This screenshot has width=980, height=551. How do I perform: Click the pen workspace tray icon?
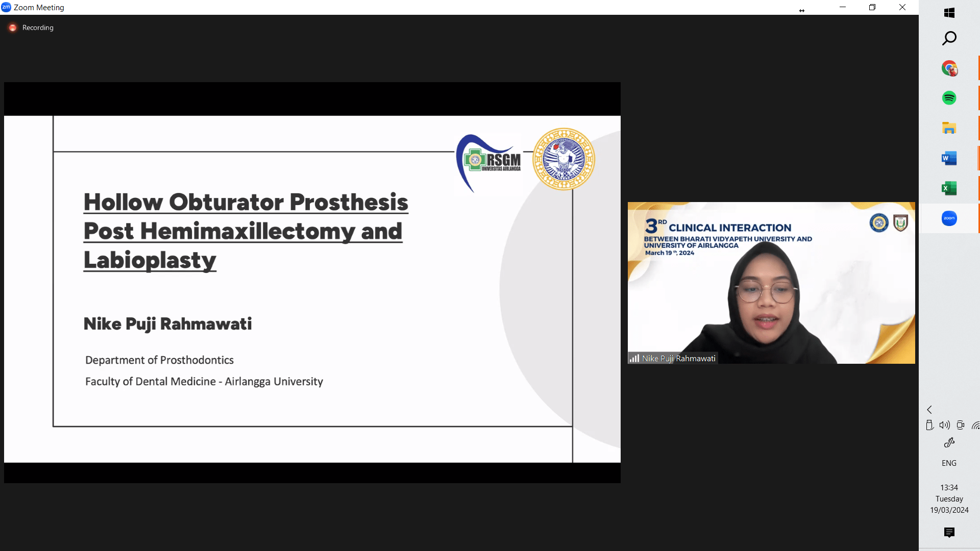click(949, 443)
